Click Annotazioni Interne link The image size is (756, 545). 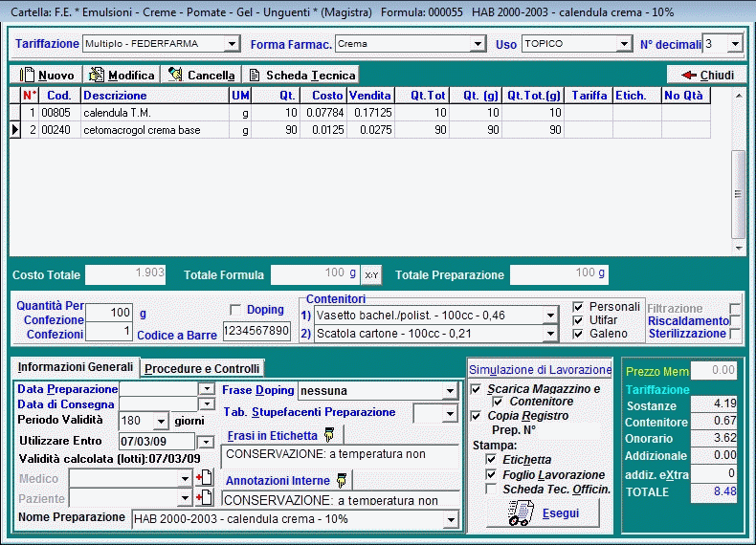pyautogui.click(x=278, y=480)
